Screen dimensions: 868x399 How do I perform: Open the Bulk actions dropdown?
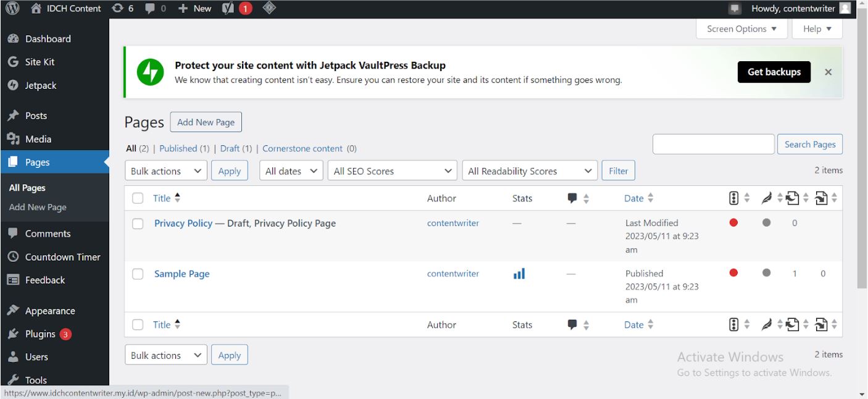pyautogui.click(x=165, y=170)
